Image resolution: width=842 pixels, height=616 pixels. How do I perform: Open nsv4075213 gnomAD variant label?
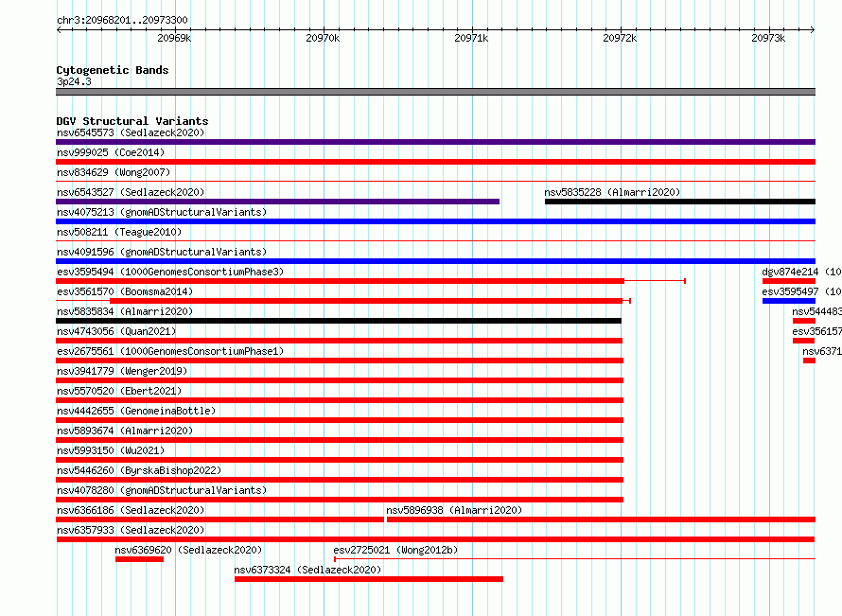click(162, 212)
